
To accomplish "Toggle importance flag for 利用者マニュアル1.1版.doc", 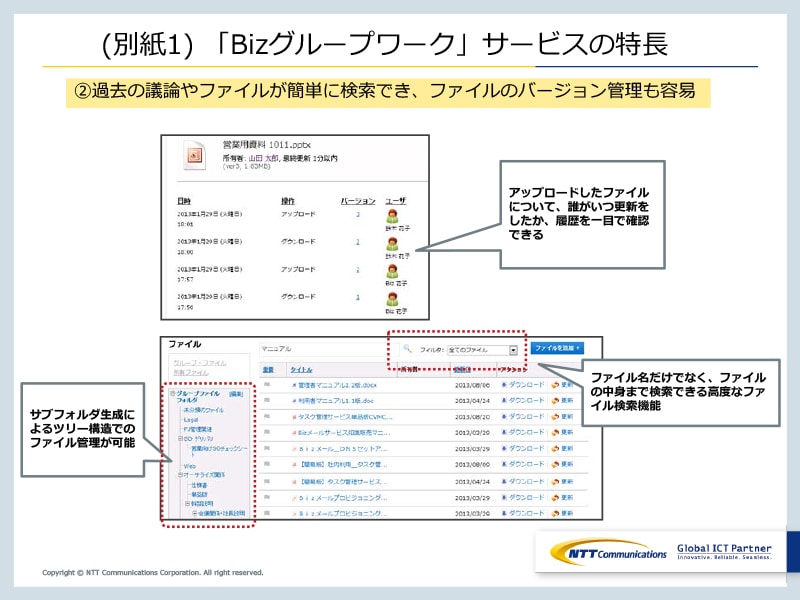I will [267, 401].
